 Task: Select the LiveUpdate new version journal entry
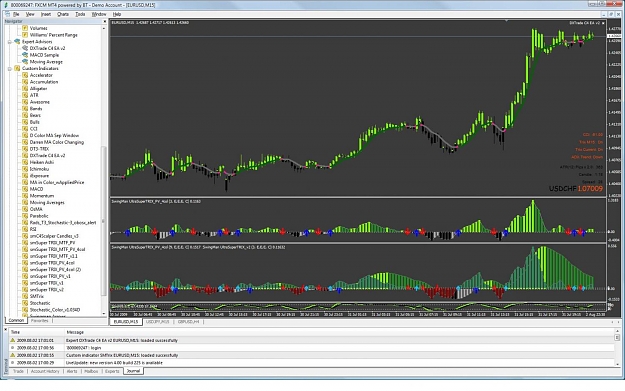click(x=311, y=363)
